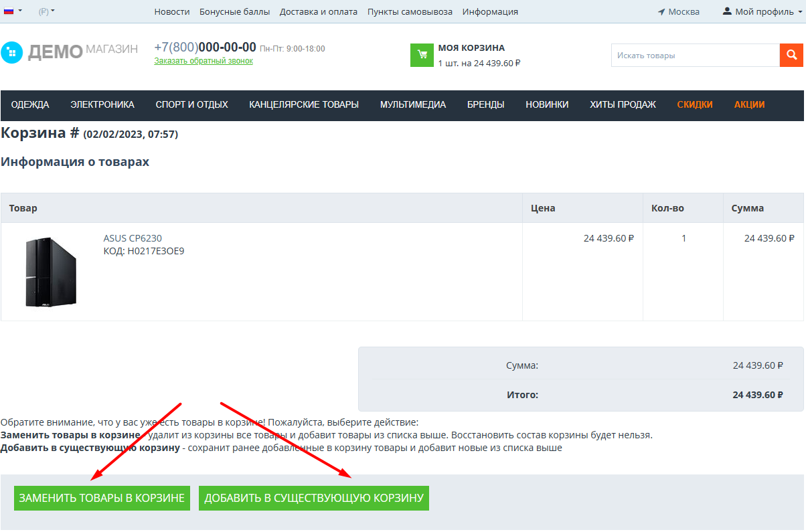Select Канцелярские товары category
The width and height of the screenshot is (806, 532).
[x=304, y=104]
